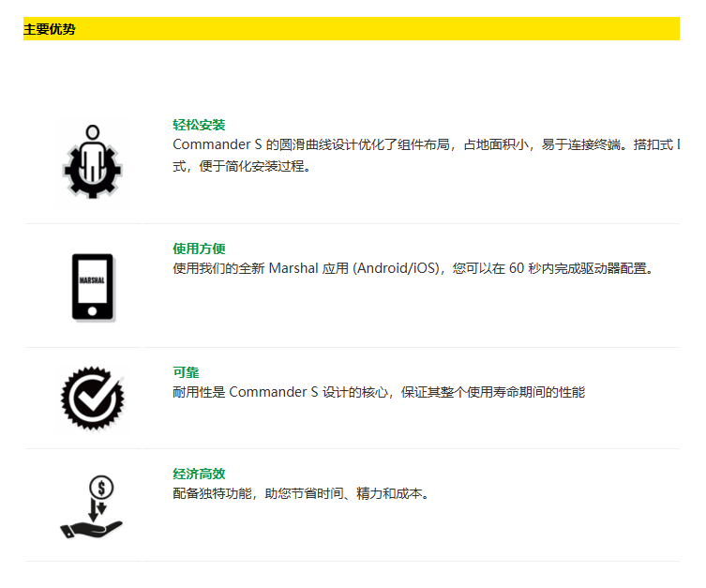Click the Marshal smartphone icon
706x588 pixels.
click(x=92, y=287)
